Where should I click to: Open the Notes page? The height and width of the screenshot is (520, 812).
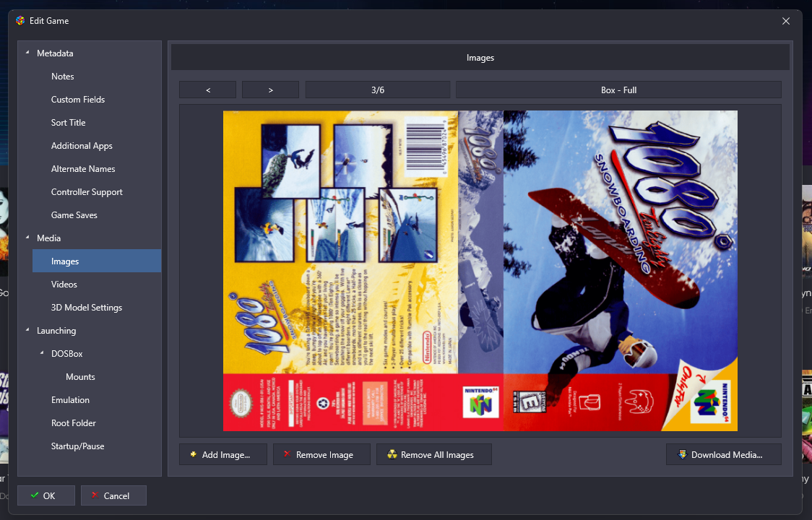coord(63,76)
